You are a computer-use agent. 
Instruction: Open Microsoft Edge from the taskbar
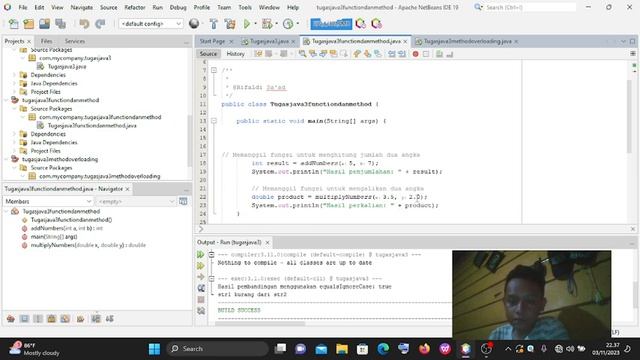coord(383,349)
